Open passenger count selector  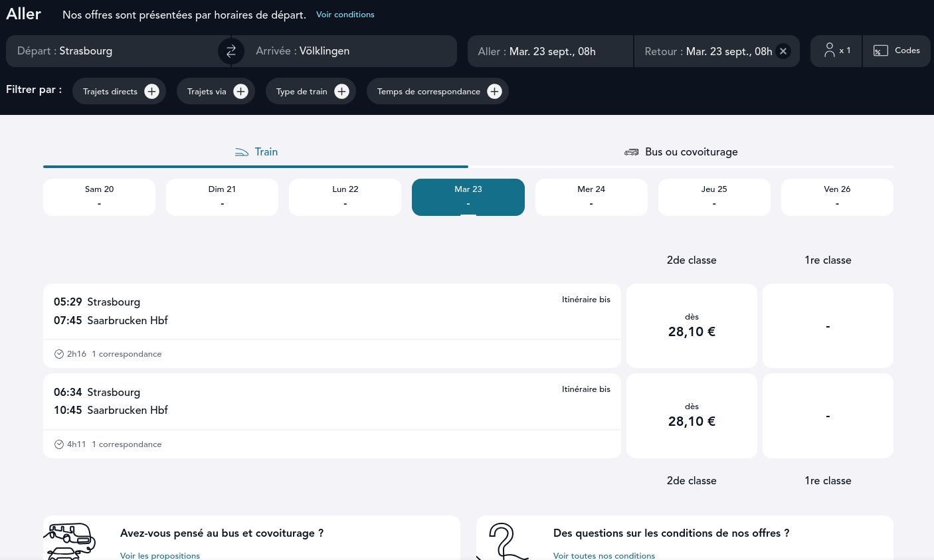pos(836,50)
